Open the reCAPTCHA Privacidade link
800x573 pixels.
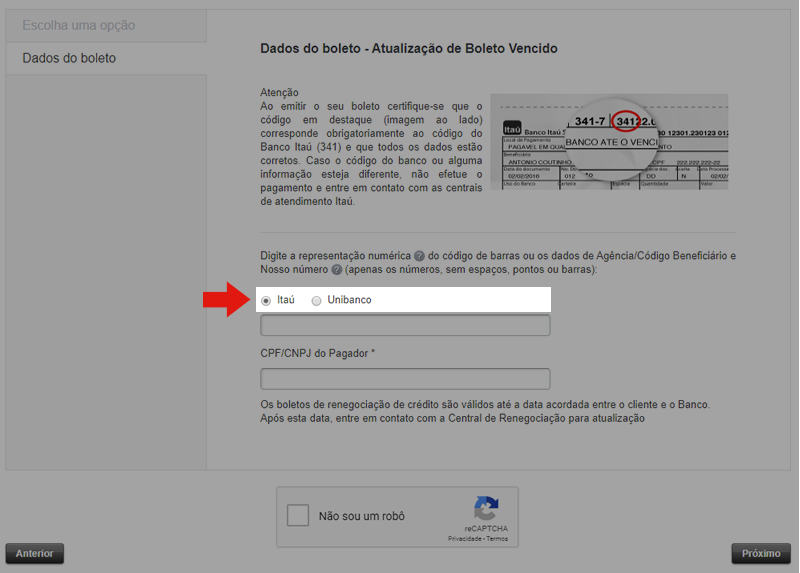[465, 539]
